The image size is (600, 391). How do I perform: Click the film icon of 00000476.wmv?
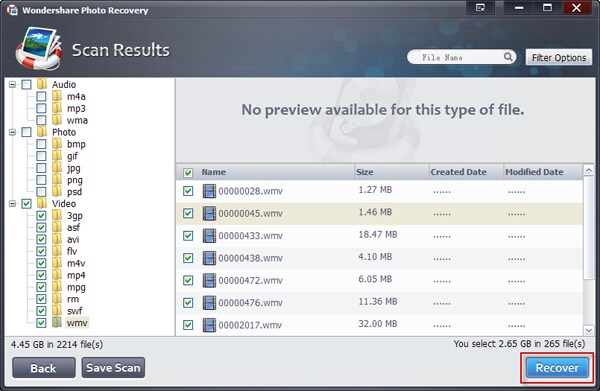[209, 303]
